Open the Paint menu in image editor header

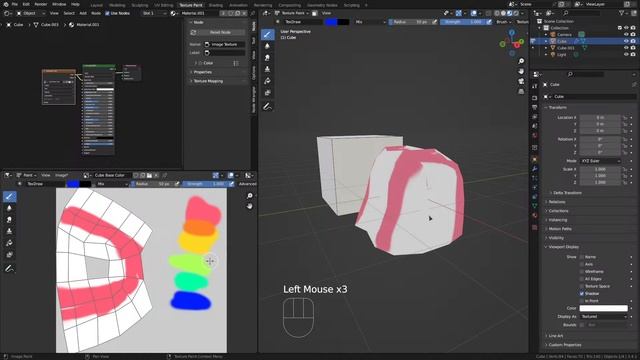click(x=28, y=175)
